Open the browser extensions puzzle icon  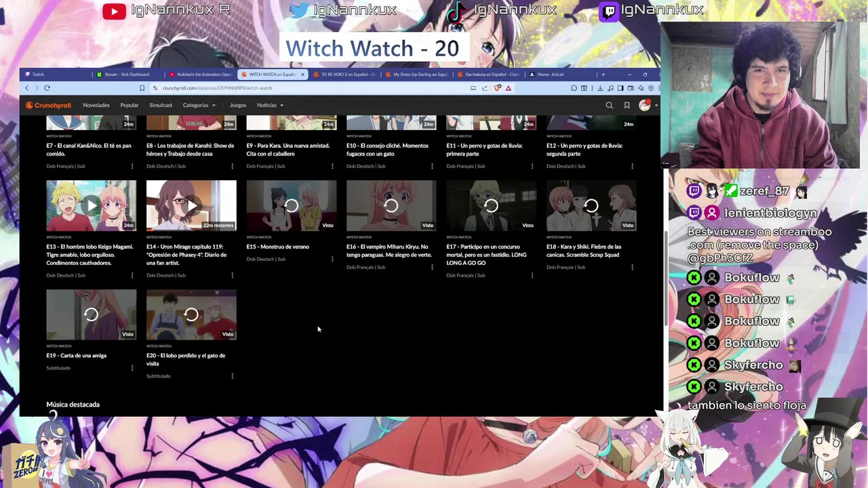pyautogui.click(x=574, y=88)
